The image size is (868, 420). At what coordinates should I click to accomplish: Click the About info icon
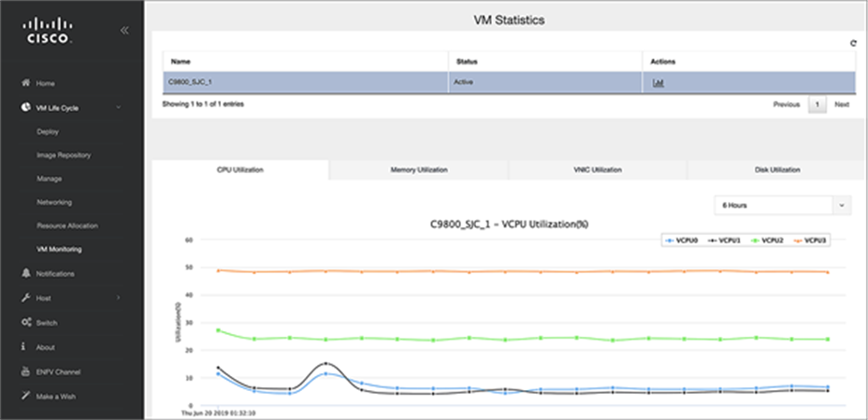coord(24,347)
